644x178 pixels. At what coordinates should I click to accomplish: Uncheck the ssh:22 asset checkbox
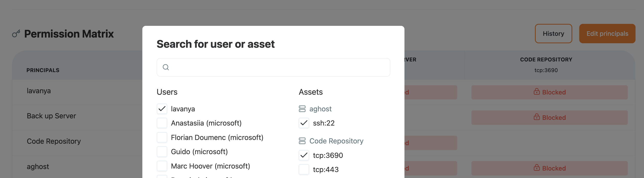(304, 123)
